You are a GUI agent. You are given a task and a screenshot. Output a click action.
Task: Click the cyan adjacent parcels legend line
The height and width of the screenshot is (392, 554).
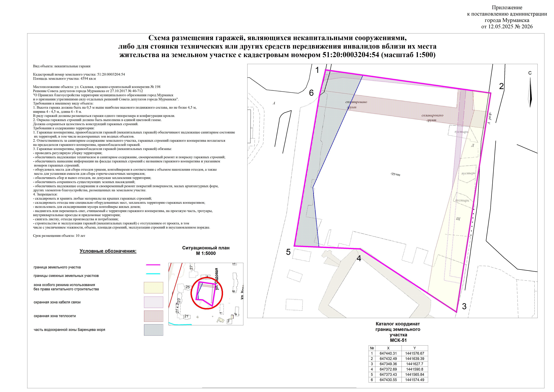pos(153,274)
